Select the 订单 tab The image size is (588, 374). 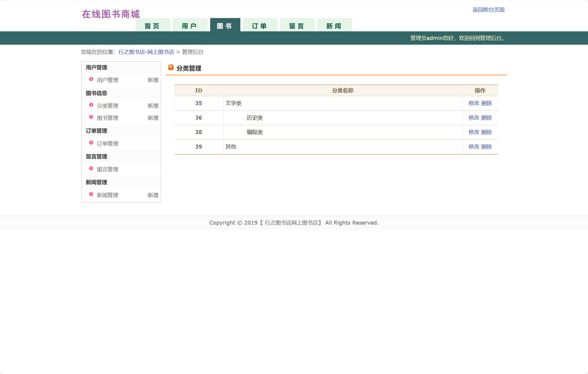pyautogui.click(x=259, y=25)
